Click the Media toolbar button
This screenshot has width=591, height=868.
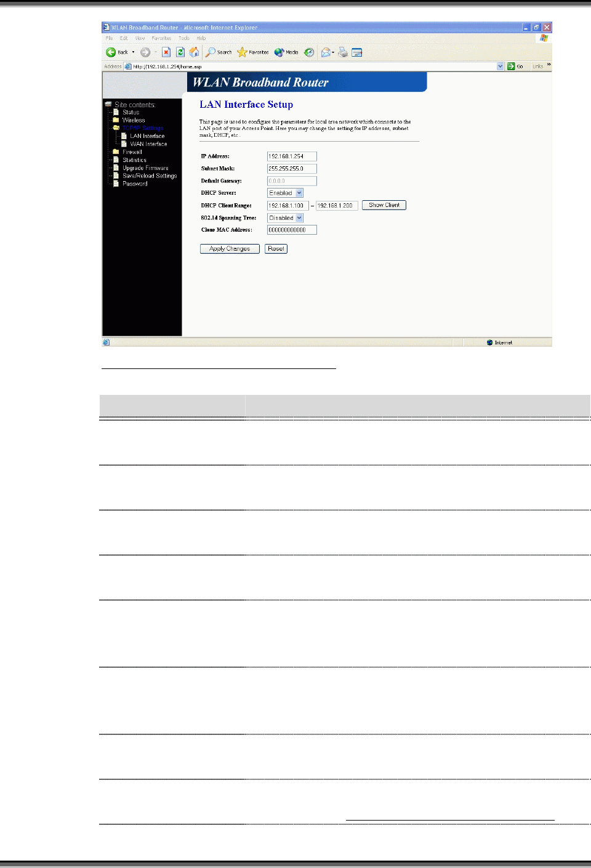tap(286, 52)
